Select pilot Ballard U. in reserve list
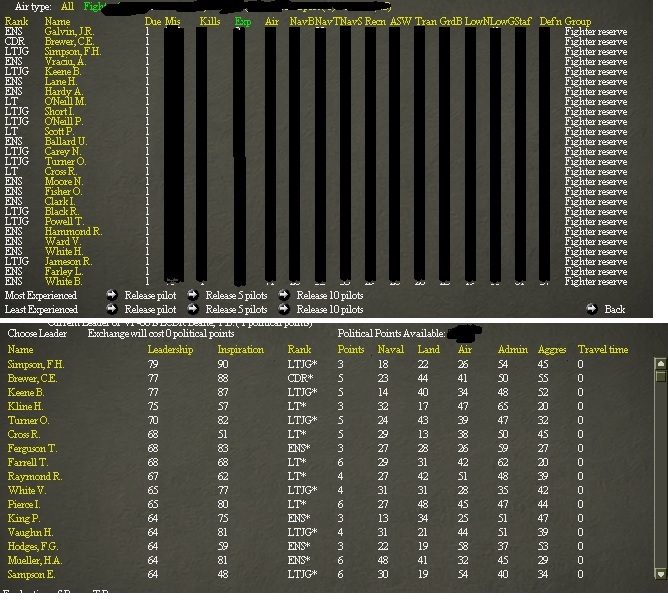The height and width of the screenshot is (600, 668). click(66, 141)
